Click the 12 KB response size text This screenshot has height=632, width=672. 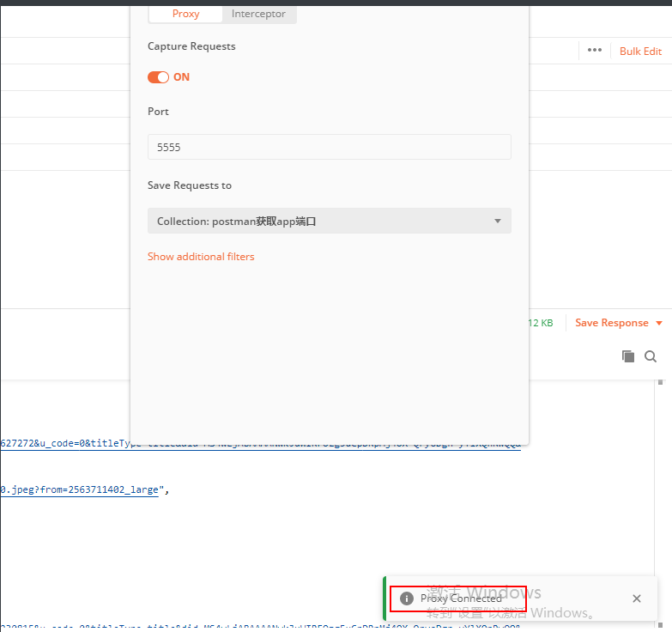pos(541,323)
